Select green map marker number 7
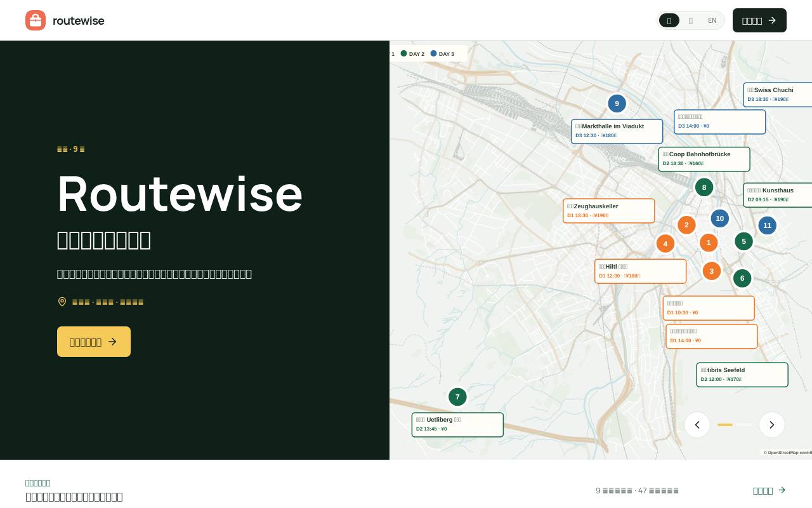 coord(457,397)
